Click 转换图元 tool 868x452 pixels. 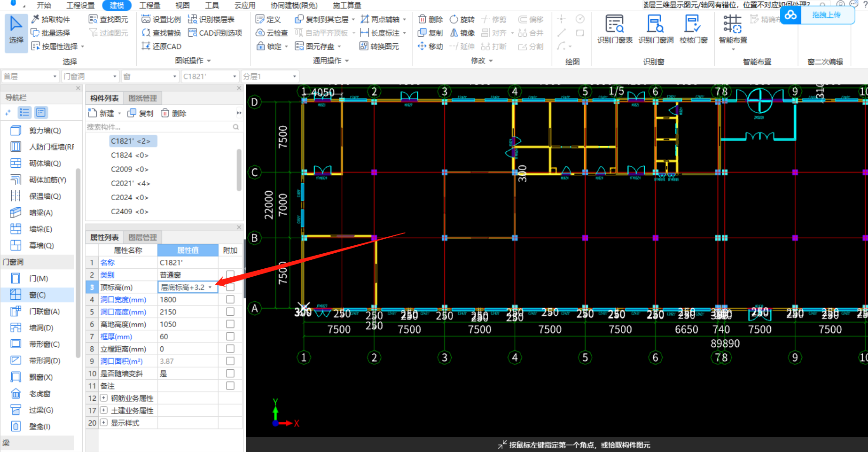(x=379, y=47)
